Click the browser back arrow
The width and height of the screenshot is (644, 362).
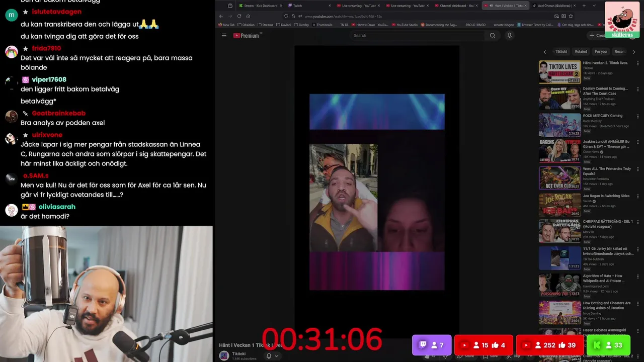[x=220, y=16]
